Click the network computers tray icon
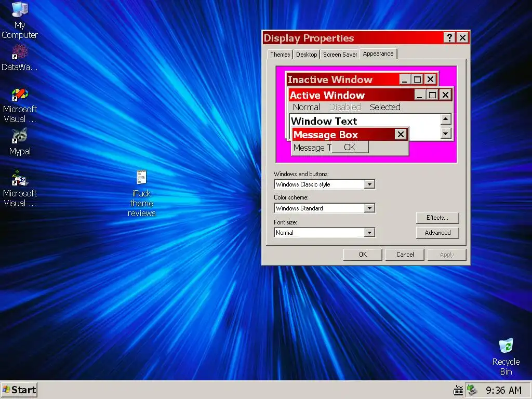Screen dimensions: 532x399 point(472,390)
